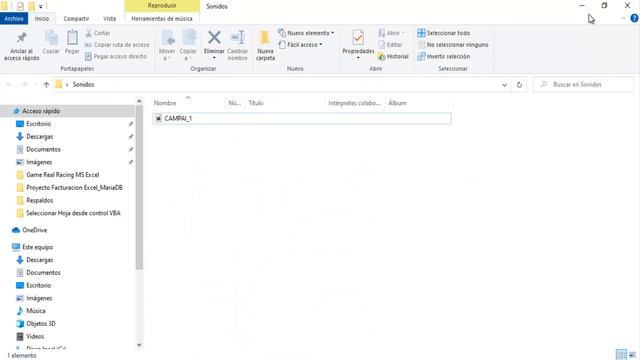
Task: Create a folder with Nueva carpeta
Action: coord(265,46)
